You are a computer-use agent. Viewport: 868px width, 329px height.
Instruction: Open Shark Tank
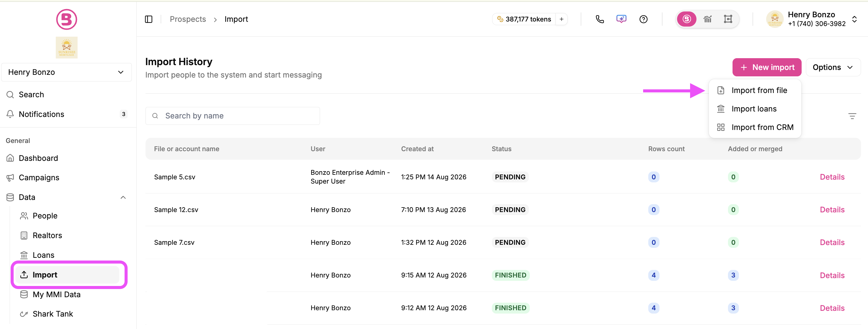(x=53, y=314)
